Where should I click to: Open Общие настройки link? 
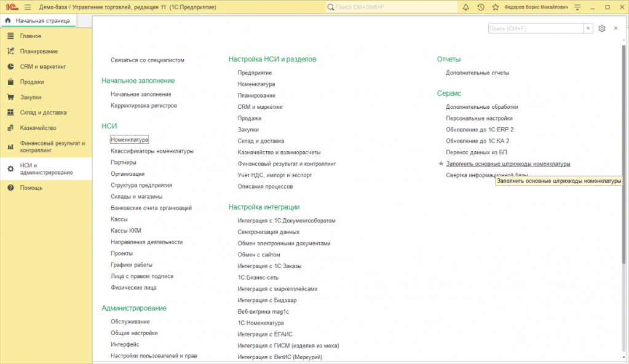coord(134,333)
